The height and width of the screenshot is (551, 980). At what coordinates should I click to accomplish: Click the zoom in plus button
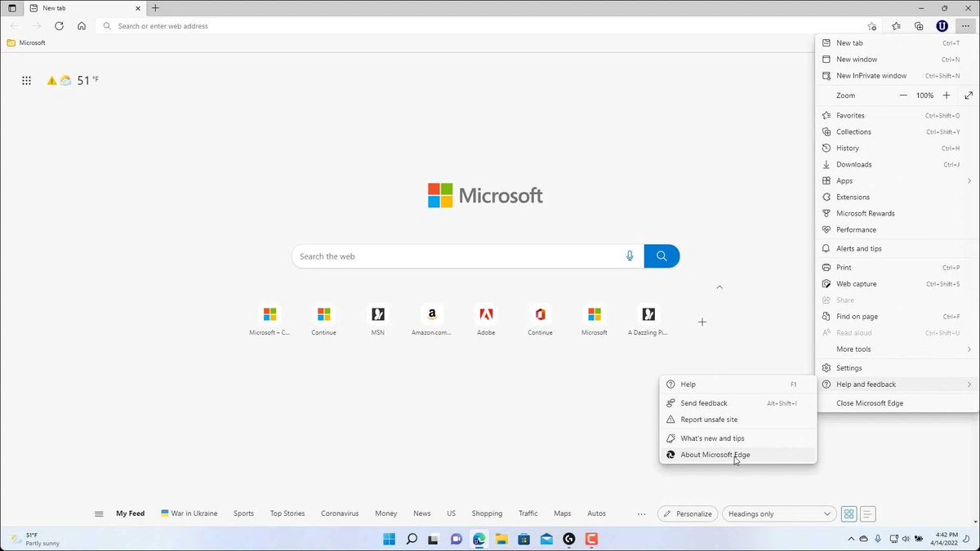click(947, 96)
